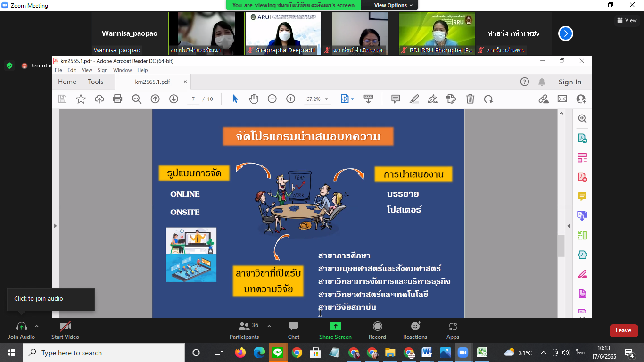644x362 pixels.
Task: Expand the left navigation pane arrow
Action: click(55, 226)
